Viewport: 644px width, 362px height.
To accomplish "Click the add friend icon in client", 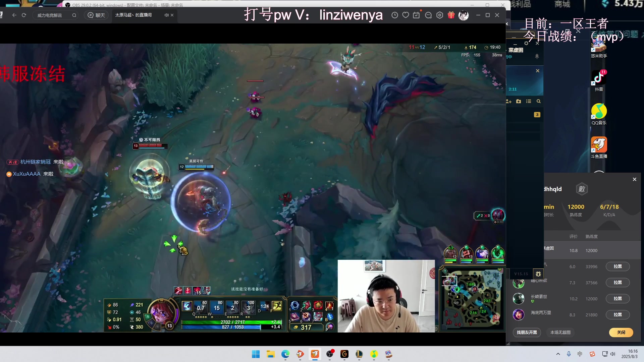I will coord(509,101).
